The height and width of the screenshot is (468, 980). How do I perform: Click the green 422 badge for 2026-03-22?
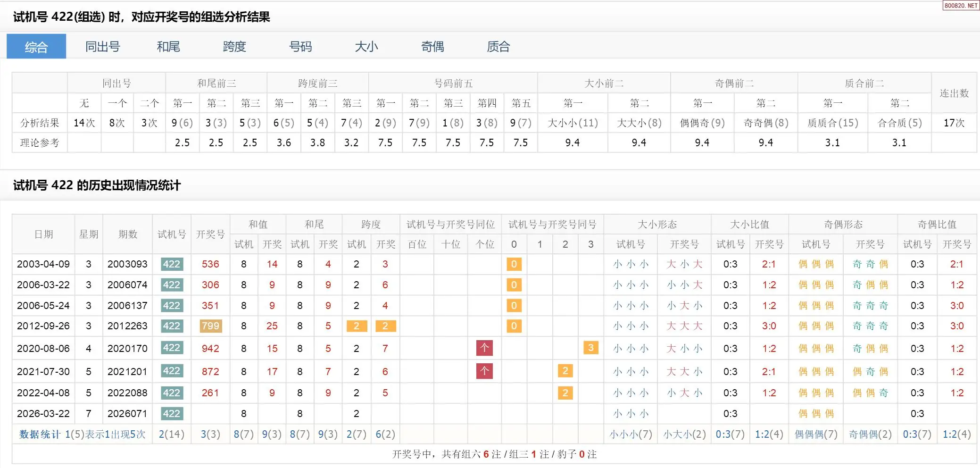click(172, 414)
